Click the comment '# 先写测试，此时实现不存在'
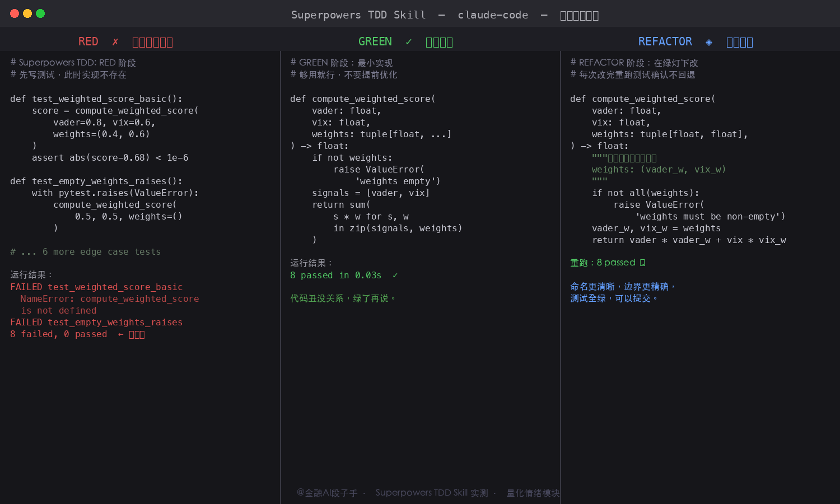 click(x=68, y=74)
